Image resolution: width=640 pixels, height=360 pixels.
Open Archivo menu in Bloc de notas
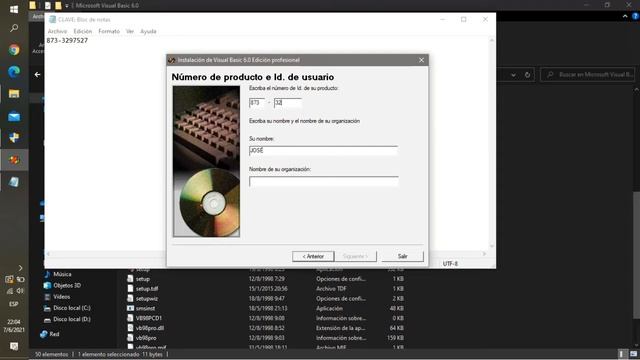[x=57, y=31]
